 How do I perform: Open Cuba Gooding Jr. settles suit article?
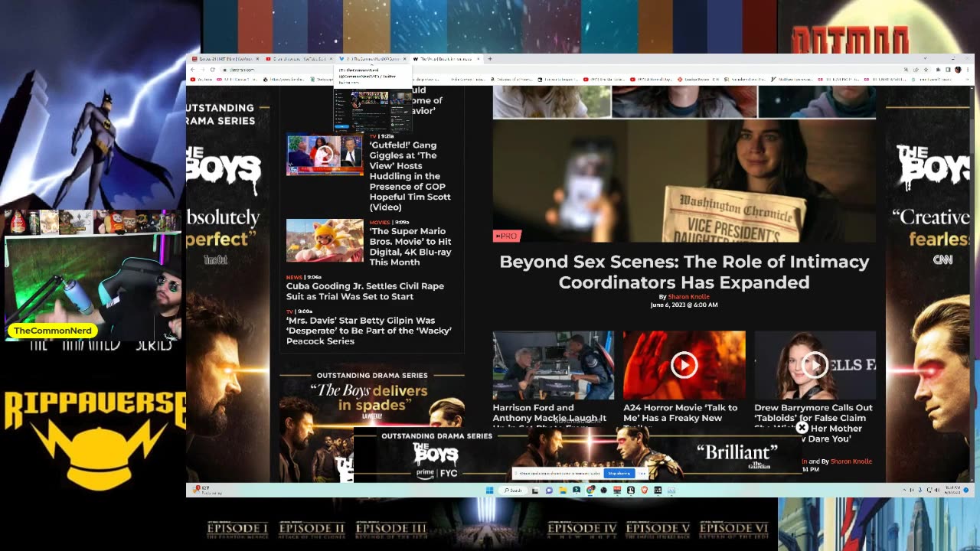[365, 291]
